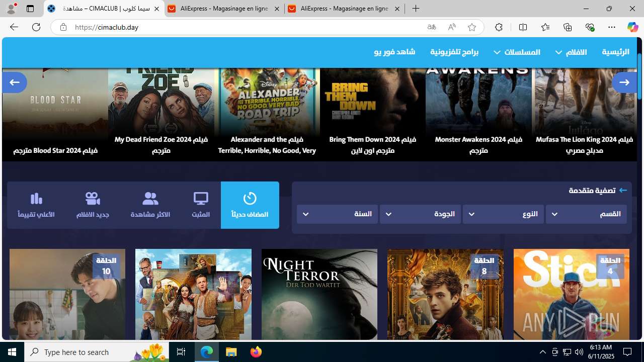Open File Explorer from taskbar

pyautogui.click(x=231, y=352)
